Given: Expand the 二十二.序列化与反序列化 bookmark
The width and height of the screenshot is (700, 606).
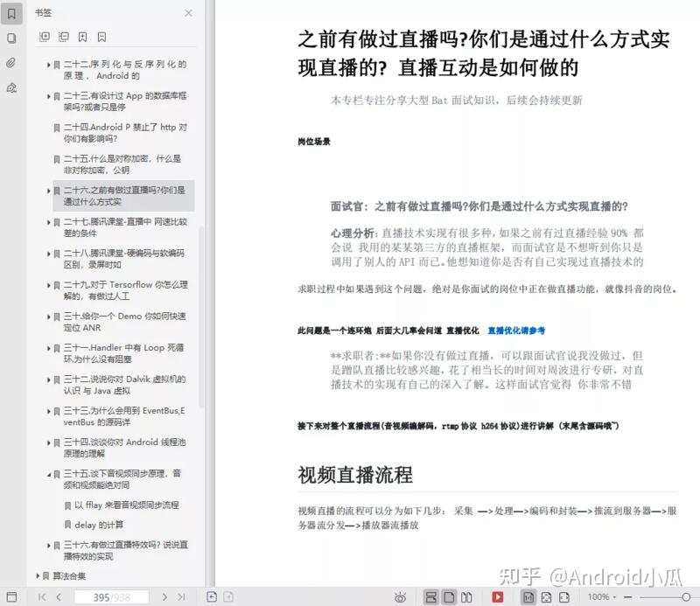Looking at the screenshot, I should [48, 64].
